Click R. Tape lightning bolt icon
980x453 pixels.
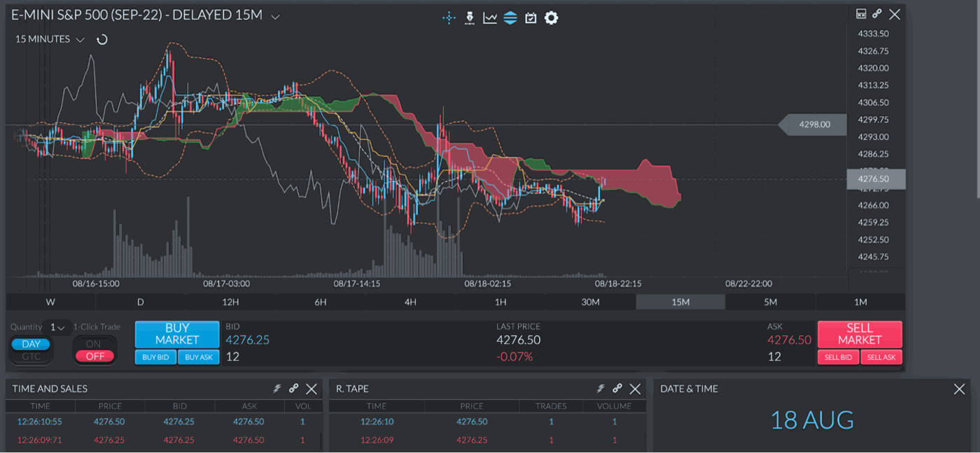601,389
